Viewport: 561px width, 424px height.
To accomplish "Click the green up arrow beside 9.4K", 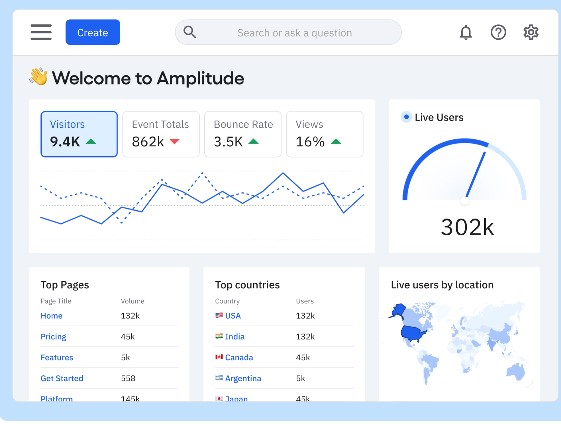I will click(91, 142).
